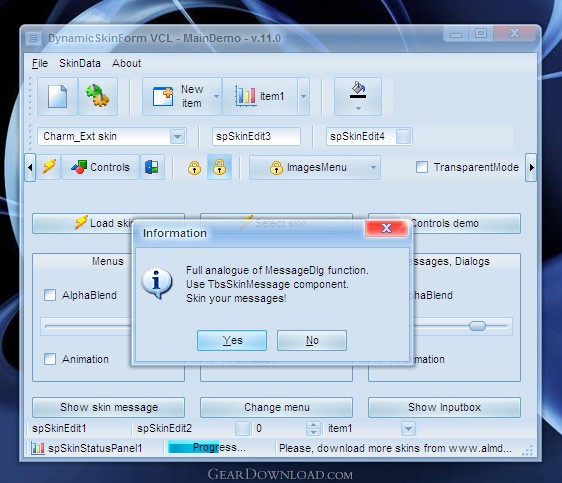
Task: Click the first small padlock icon
Action: pyautogui.click(x=195, y=168)
